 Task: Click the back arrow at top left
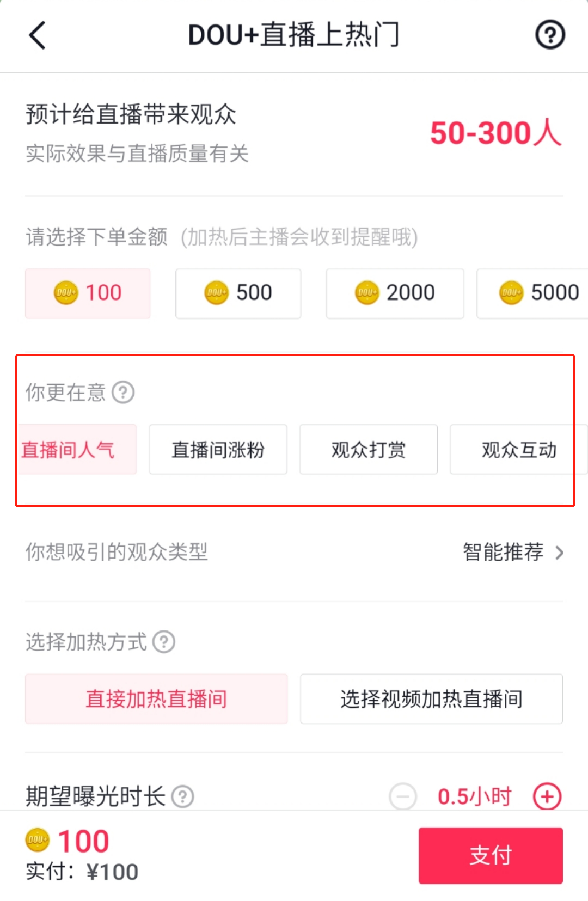click(36, 35)
